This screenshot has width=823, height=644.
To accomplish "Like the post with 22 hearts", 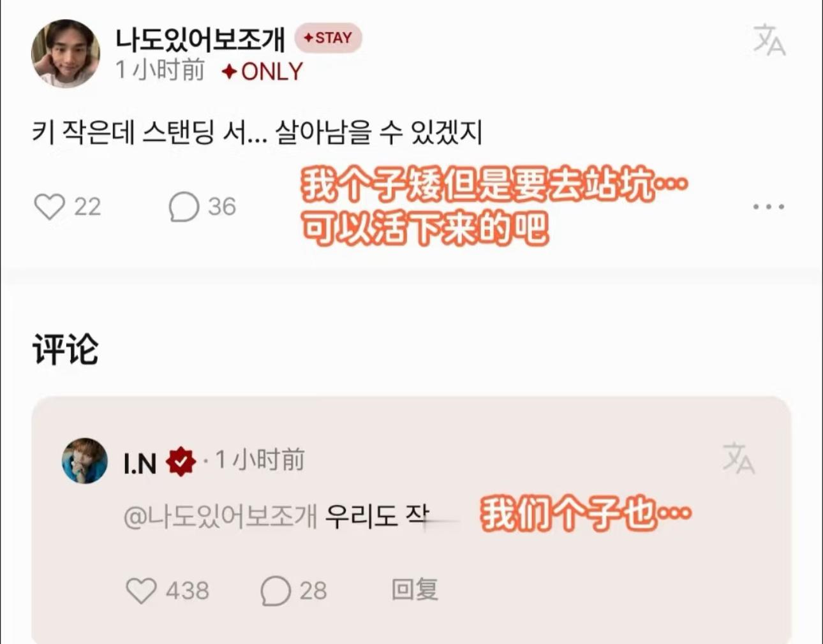I will 49,207.
